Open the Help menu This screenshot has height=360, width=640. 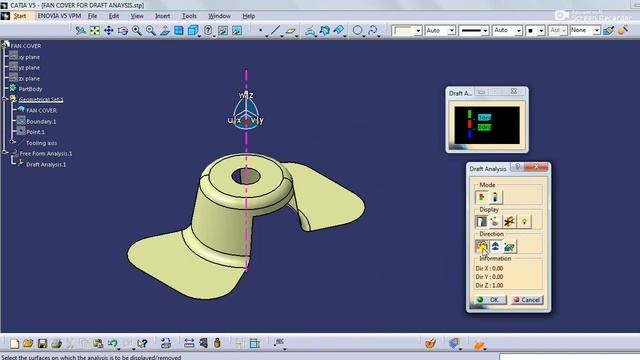tap(249, 16)
